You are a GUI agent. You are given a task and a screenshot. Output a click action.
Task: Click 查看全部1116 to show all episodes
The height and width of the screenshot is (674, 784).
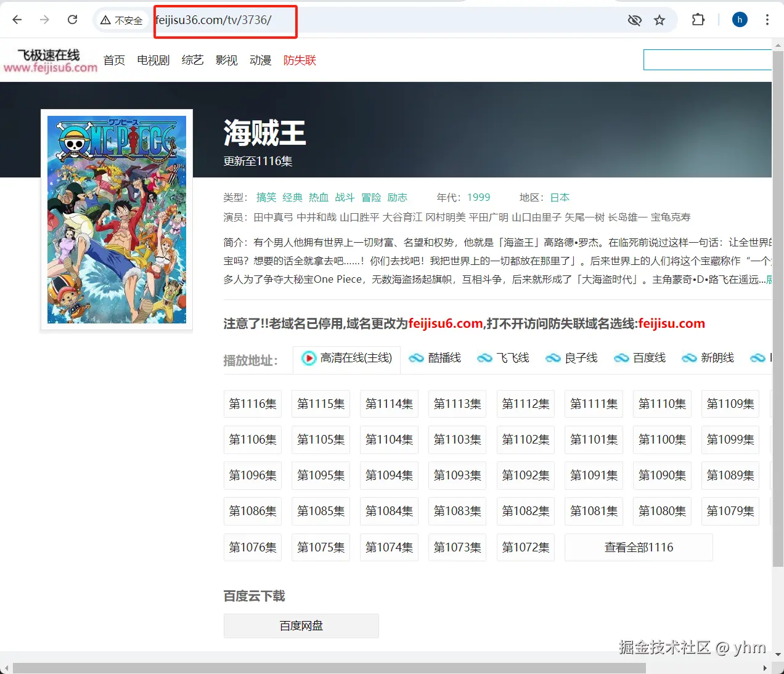click(x=639, y=547)
